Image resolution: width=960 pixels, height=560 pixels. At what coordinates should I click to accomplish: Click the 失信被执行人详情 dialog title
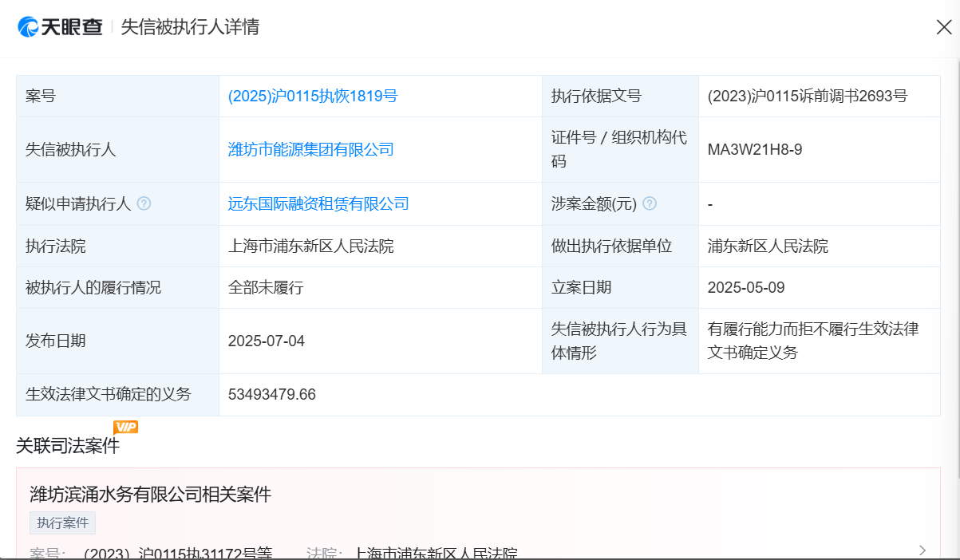(191, 27)
